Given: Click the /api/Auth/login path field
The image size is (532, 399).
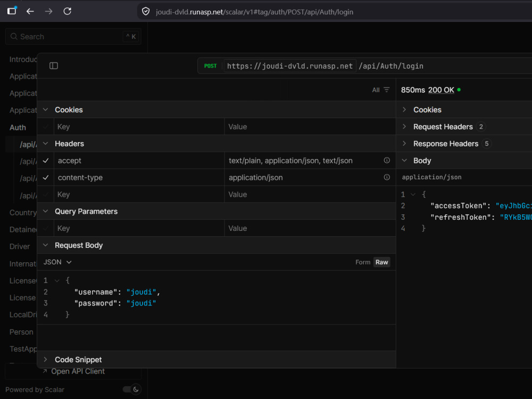Looking at the screenshot, I should pos(391,66).
